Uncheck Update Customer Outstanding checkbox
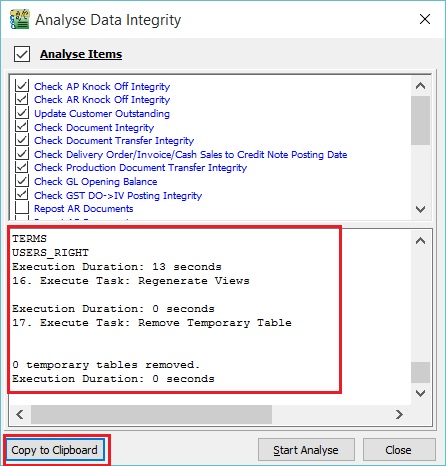This screenshot has height=466, width=446. 22,113
